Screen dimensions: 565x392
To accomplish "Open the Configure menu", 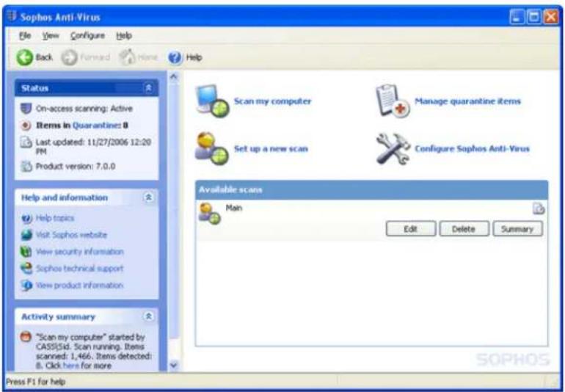I will point(87,36).
